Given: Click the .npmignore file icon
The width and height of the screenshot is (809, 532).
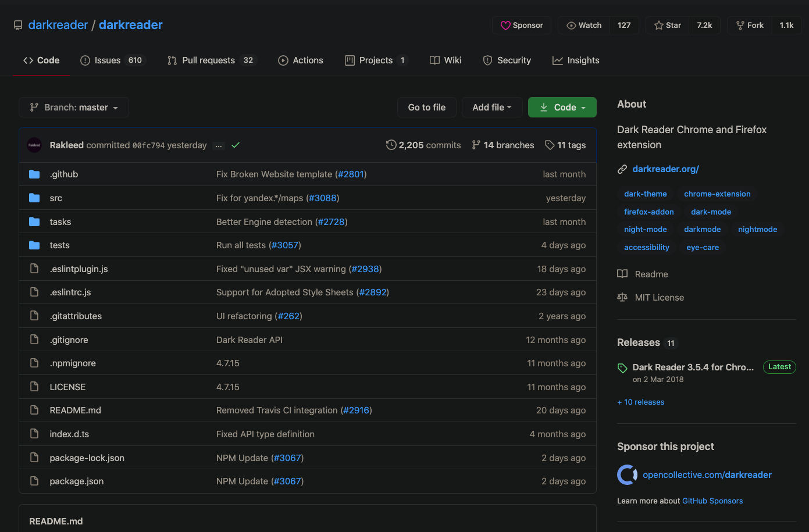Looking at the screenshot, I should pyautogui.click(x=34, y=363).
